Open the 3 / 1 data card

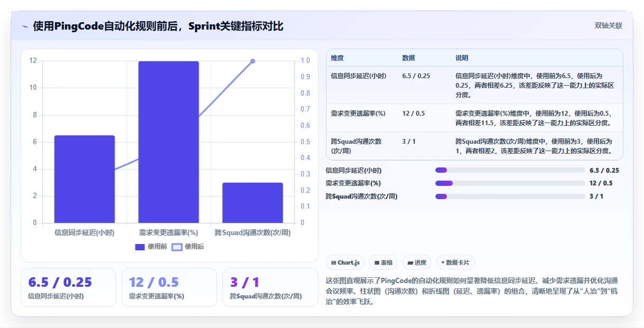[270, 287]
